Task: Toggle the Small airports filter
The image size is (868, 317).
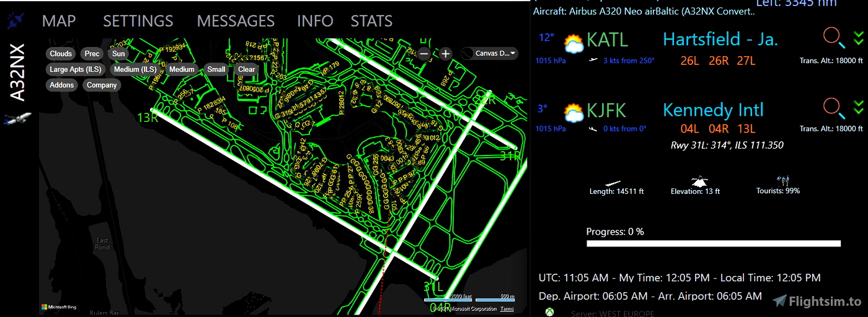Action: (x=216, y=69)
